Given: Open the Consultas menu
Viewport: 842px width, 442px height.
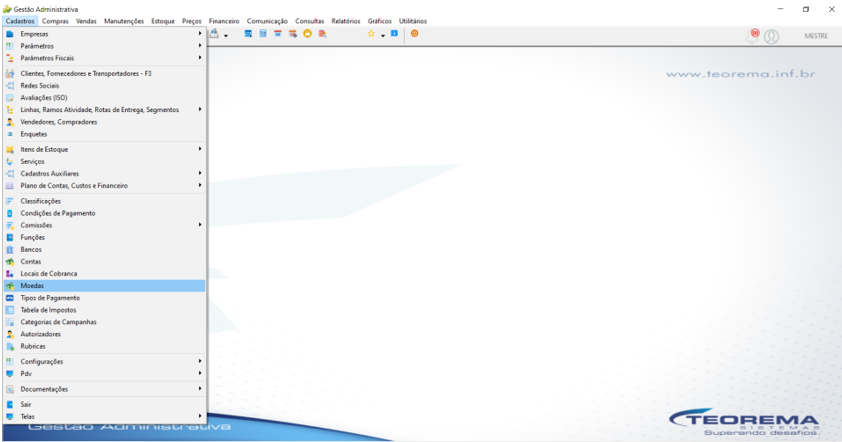Looking at the screenshot, I should coord(310,21).
